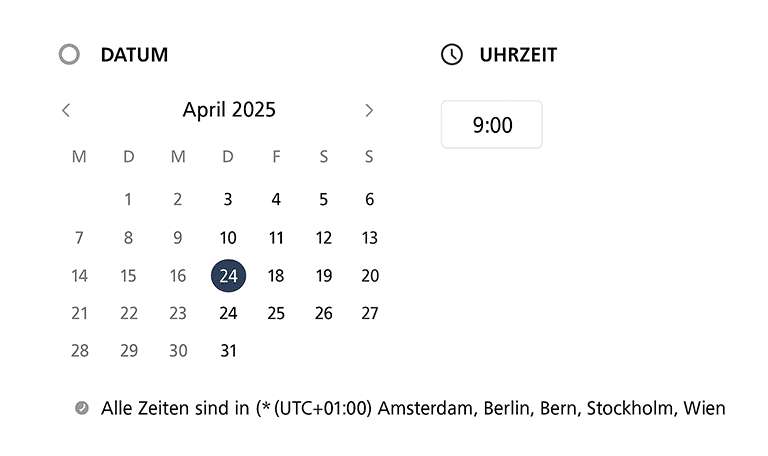Choose date 10 in the calendar
The width and height of the screenshot is (768, 456).
pos(228,238)
